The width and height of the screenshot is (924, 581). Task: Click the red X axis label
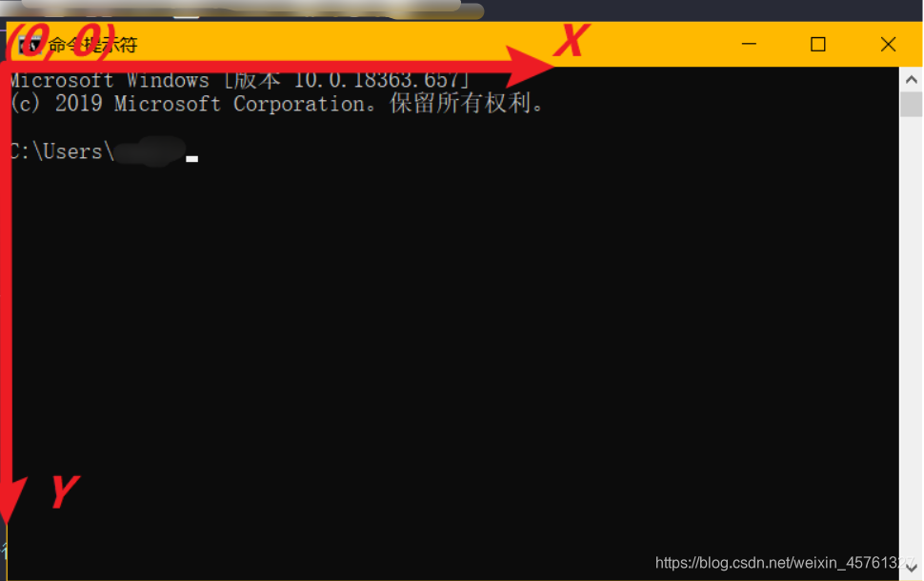point(571,40)
